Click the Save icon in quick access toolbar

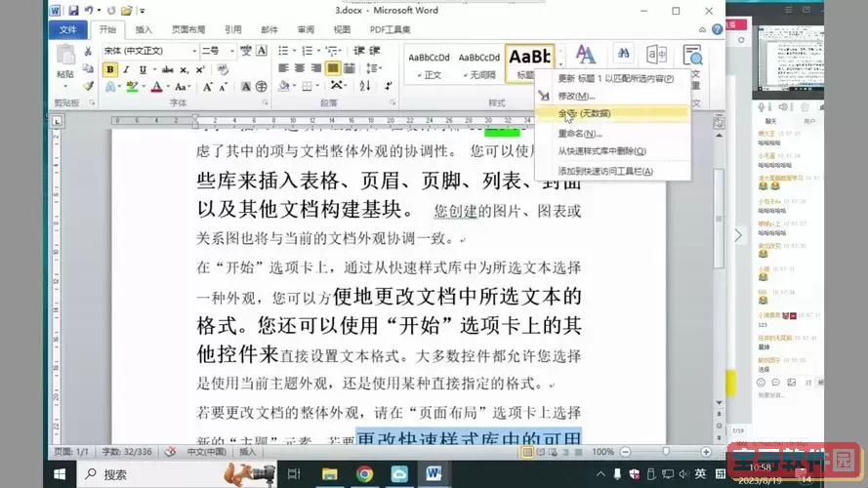(73, 11)
